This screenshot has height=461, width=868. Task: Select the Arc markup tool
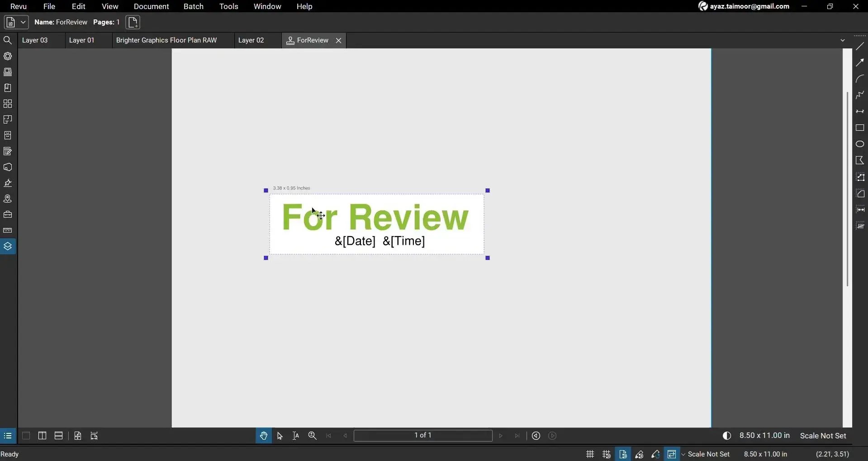pos(860,79)
